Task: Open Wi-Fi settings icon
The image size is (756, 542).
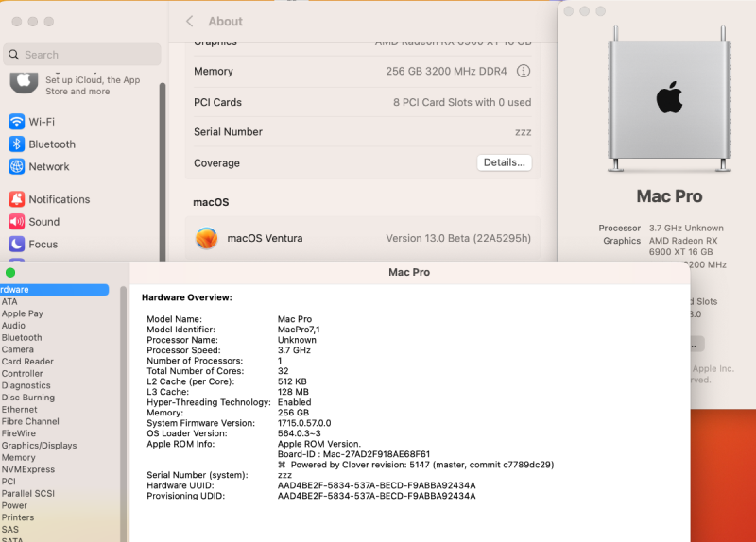Action: [16, 122]
